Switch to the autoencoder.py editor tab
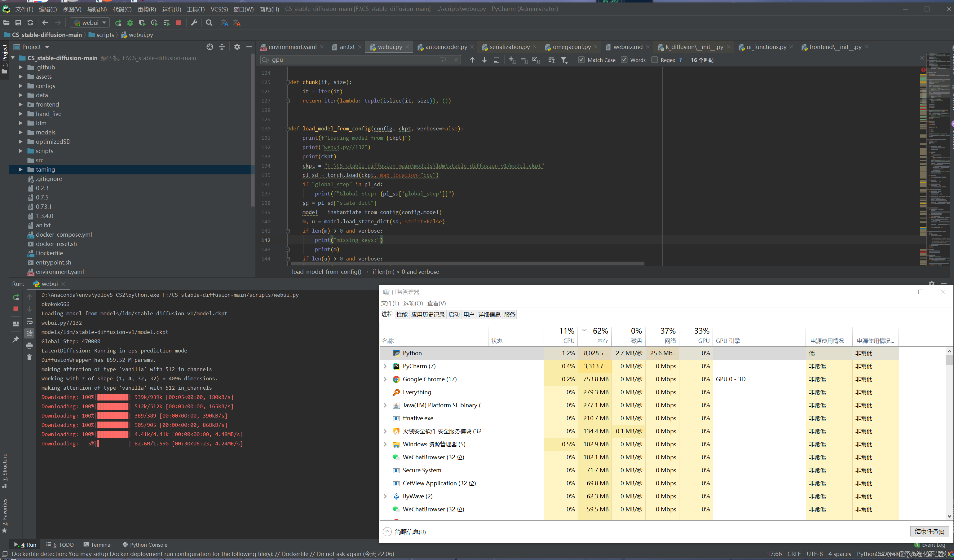 [446, 47]
